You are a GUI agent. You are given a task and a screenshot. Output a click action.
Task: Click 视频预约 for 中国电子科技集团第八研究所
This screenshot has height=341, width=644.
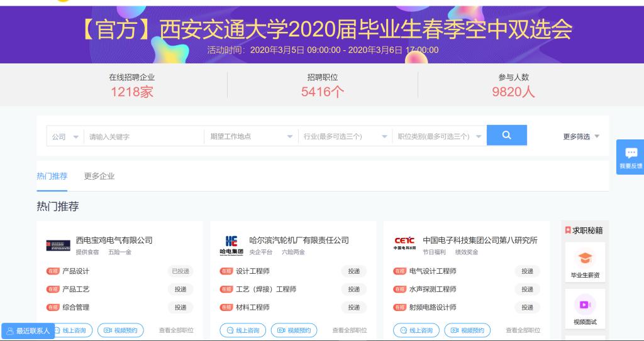[468, 330]
